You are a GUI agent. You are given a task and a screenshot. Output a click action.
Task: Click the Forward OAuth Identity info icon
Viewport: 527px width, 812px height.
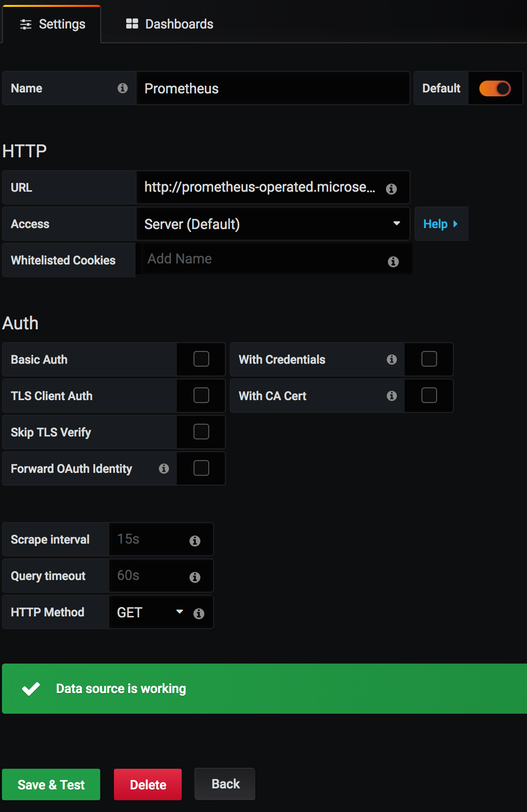click(x=164, y=468)
